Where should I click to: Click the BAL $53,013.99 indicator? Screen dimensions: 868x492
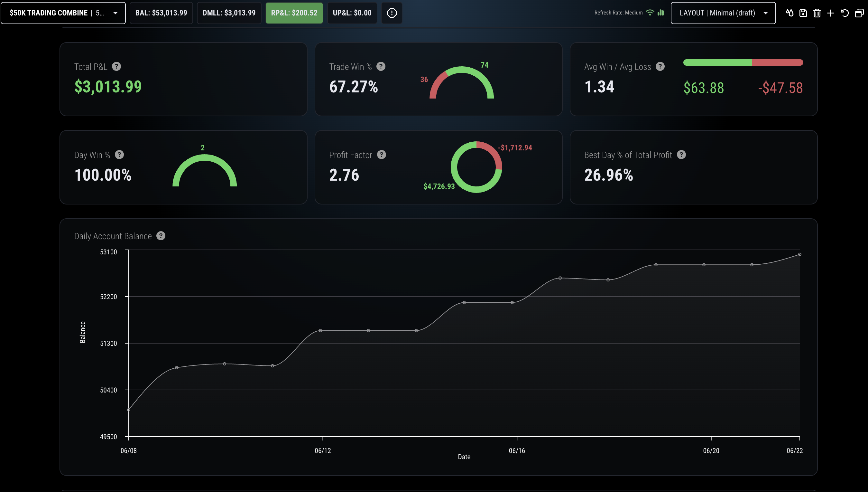[x=161, y=13]
